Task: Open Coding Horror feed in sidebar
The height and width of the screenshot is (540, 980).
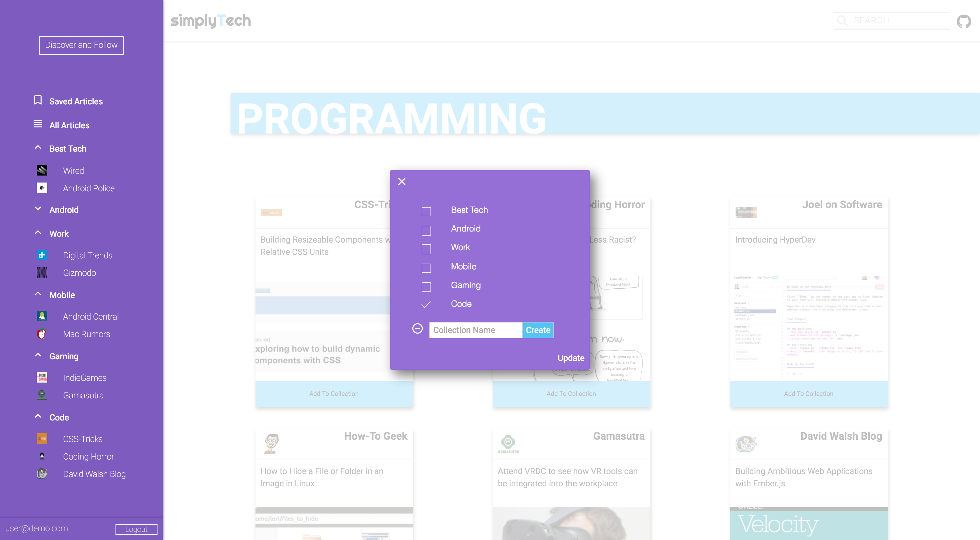Action: pyautogui.click(x=88, y=456)
